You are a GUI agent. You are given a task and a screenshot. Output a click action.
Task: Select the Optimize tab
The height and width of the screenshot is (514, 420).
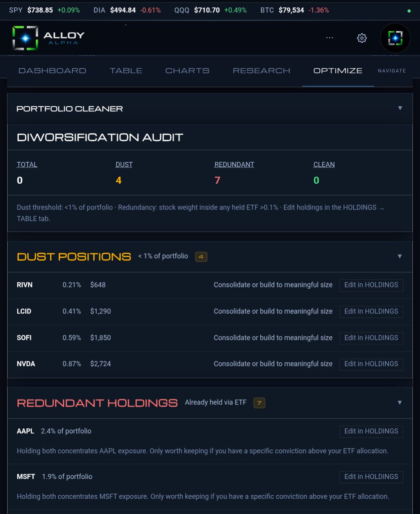(x=338, y=71)
